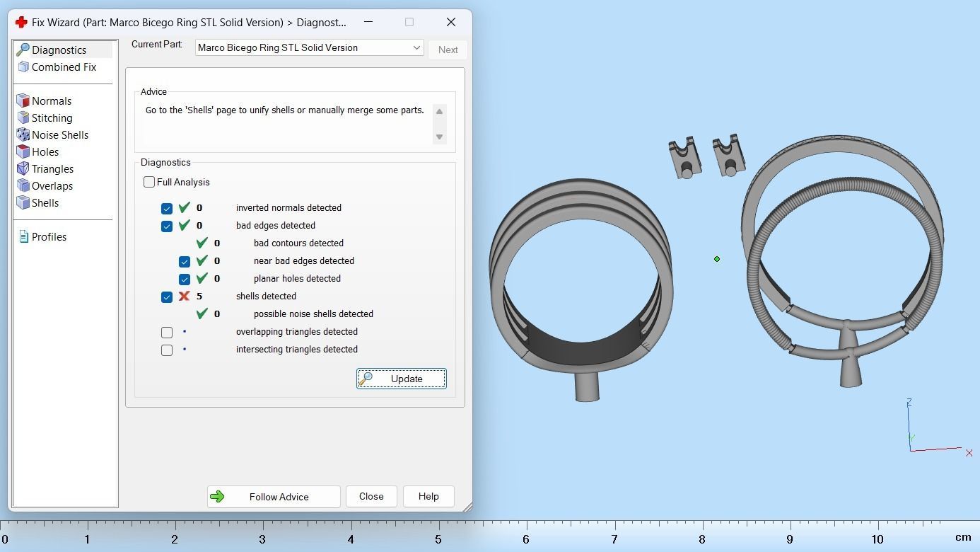980x552 pixels.
Task: Click the dialog resize grip corner
Action: point(467,507)
